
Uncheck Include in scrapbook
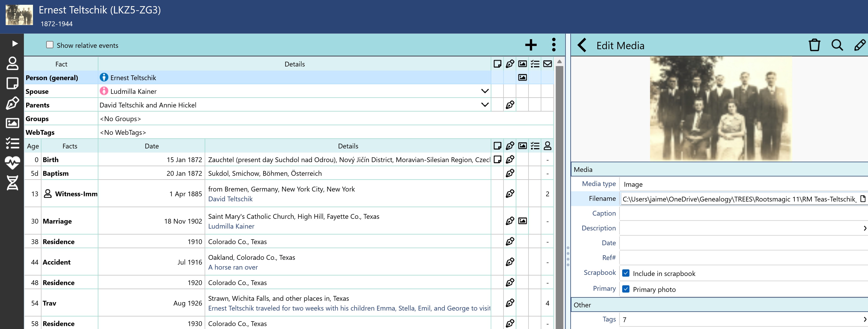click(626, 273)
